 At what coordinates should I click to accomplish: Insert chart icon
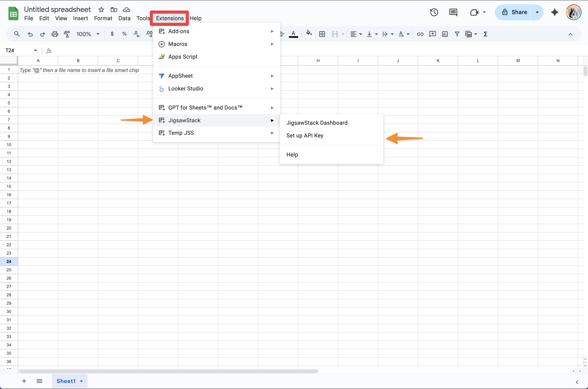(445, 34)
